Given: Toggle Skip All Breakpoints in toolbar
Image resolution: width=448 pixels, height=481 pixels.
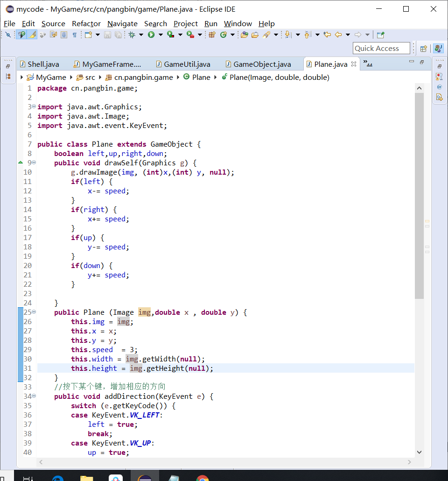Looking at the screenshot, I should pyautogui.click(x=8, y=35).
